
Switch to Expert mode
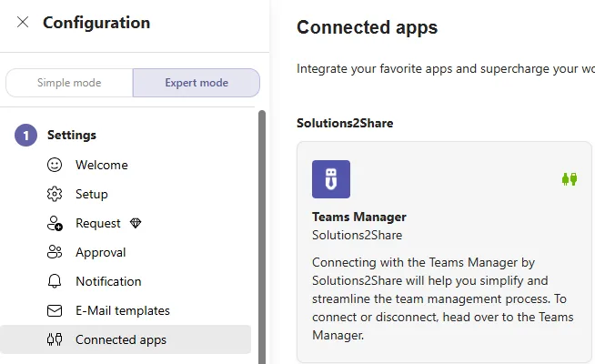[x=197, y=83]
